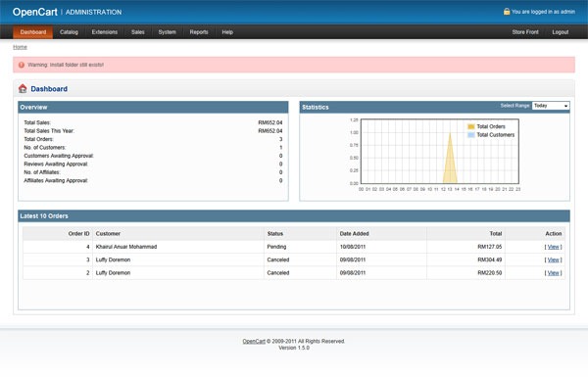Open the Select Range dropdown

coord(551,106)
